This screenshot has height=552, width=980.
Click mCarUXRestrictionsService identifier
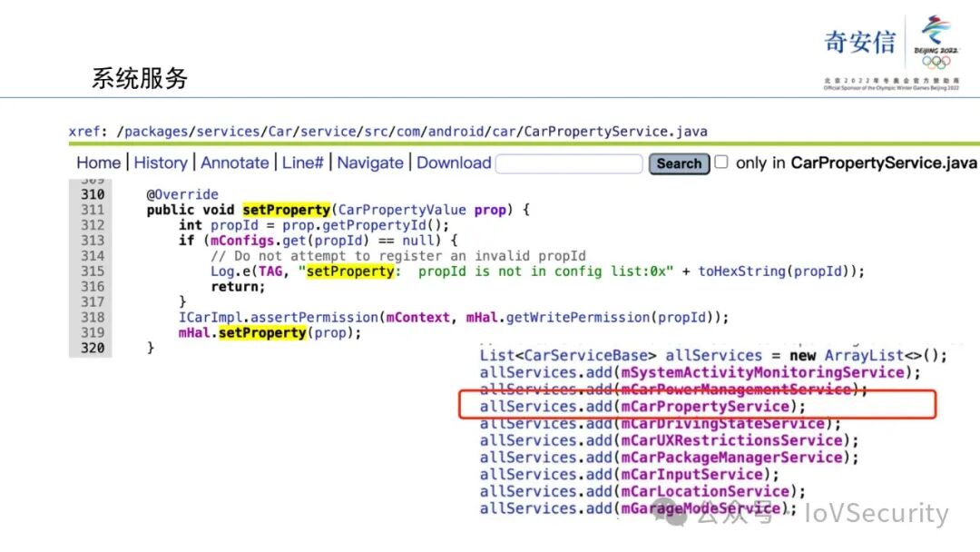(x=731, y=440)
